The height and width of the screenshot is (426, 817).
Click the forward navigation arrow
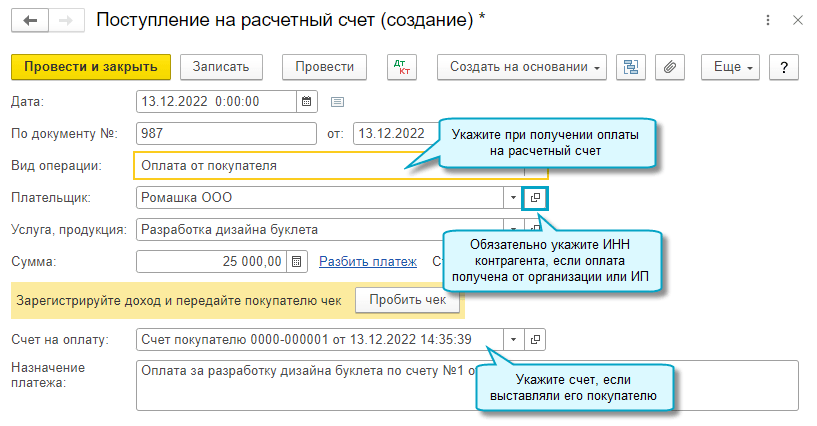coord(65,21)
